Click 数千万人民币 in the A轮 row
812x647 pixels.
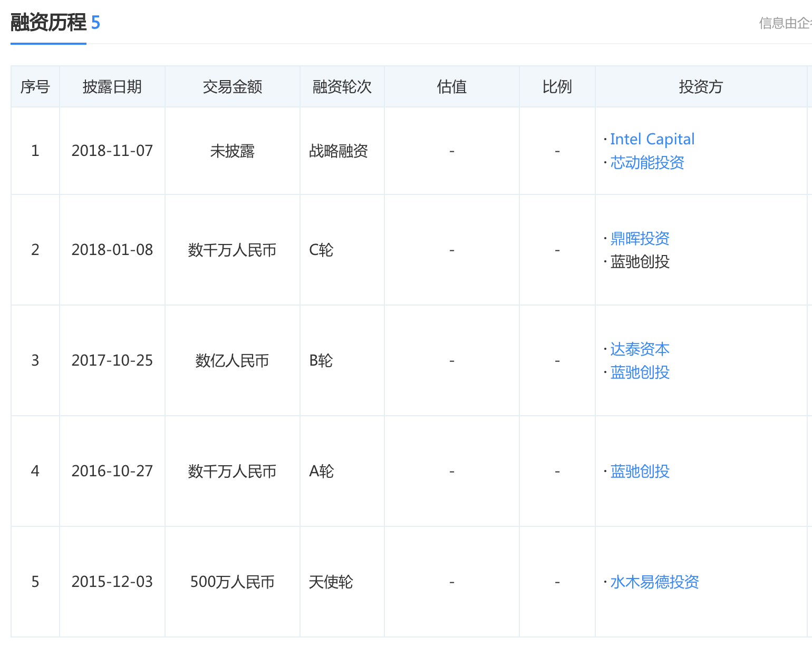tap(233, 471)
